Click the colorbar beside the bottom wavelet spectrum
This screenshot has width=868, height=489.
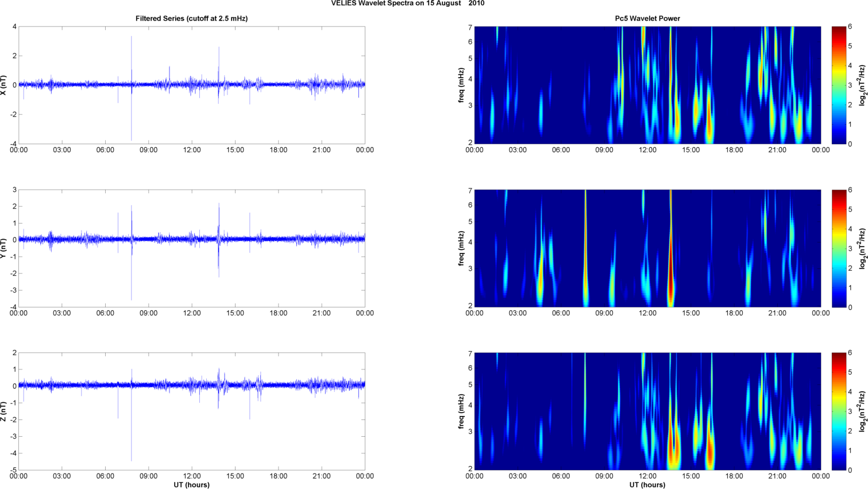pyautogui.click(x=839, y=411)
